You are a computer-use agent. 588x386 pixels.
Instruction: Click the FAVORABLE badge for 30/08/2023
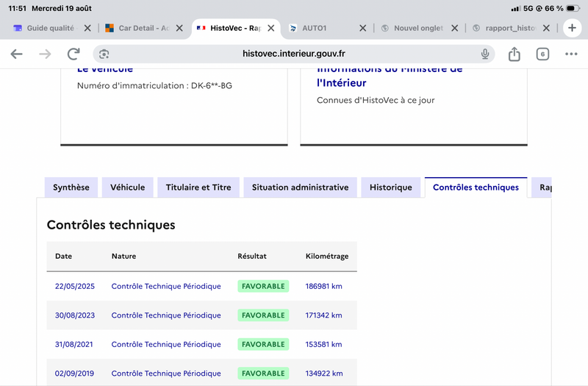[263, 315]
